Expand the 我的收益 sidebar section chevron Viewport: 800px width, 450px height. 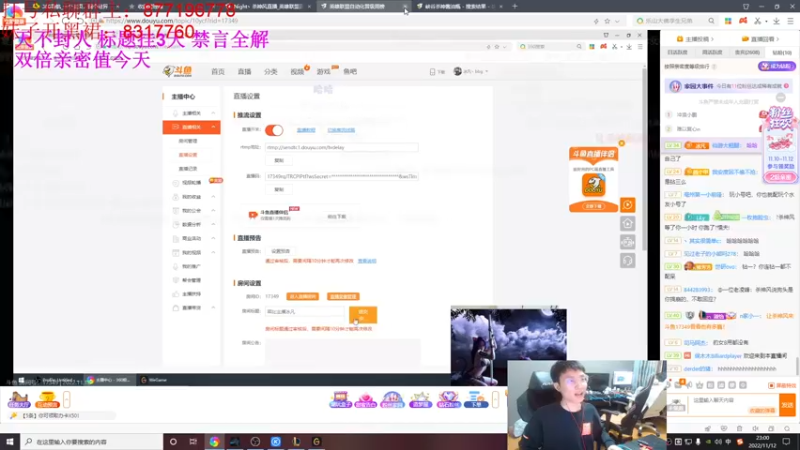(x=213, y=196)
